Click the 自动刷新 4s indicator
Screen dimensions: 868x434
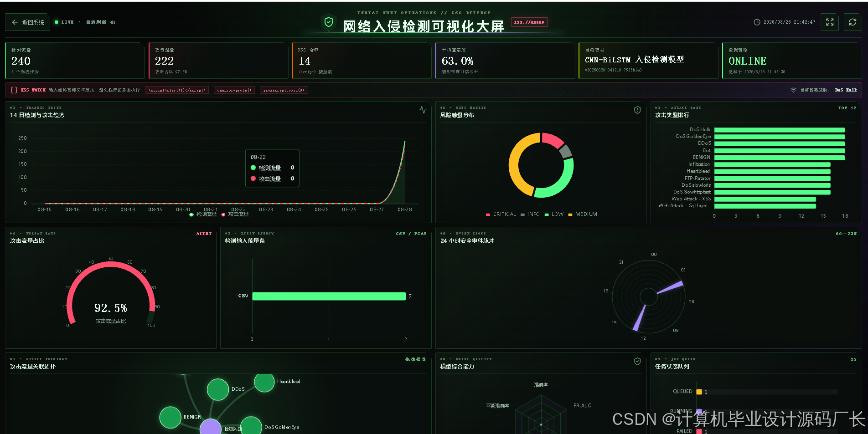(101, 22)
